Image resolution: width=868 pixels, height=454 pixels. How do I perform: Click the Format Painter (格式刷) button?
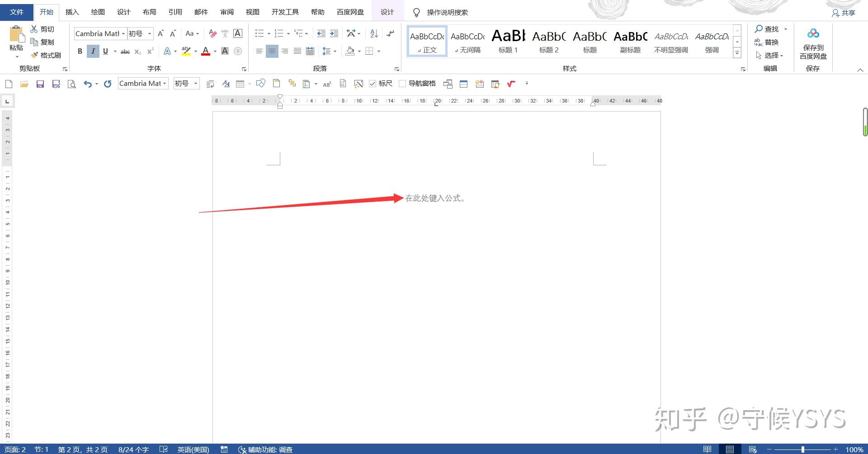pyautogui.click(x=46, y=55)
